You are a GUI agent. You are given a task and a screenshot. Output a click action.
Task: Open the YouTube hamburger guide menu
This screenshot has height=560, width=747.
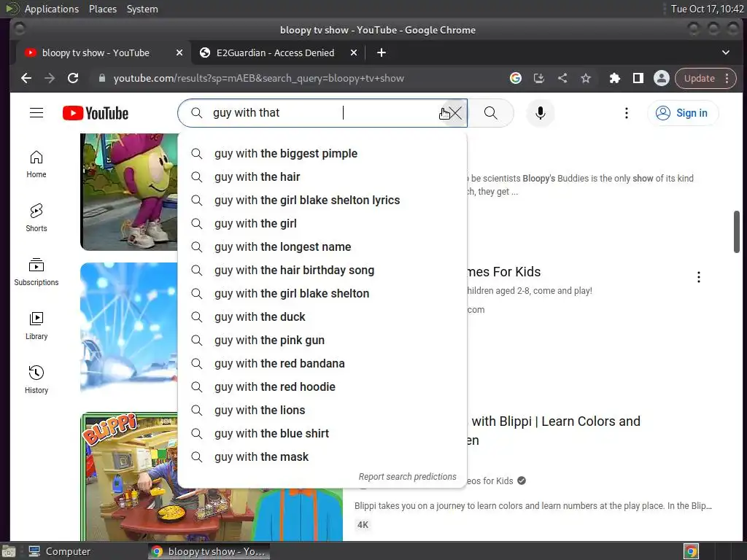tap(36, 113)
